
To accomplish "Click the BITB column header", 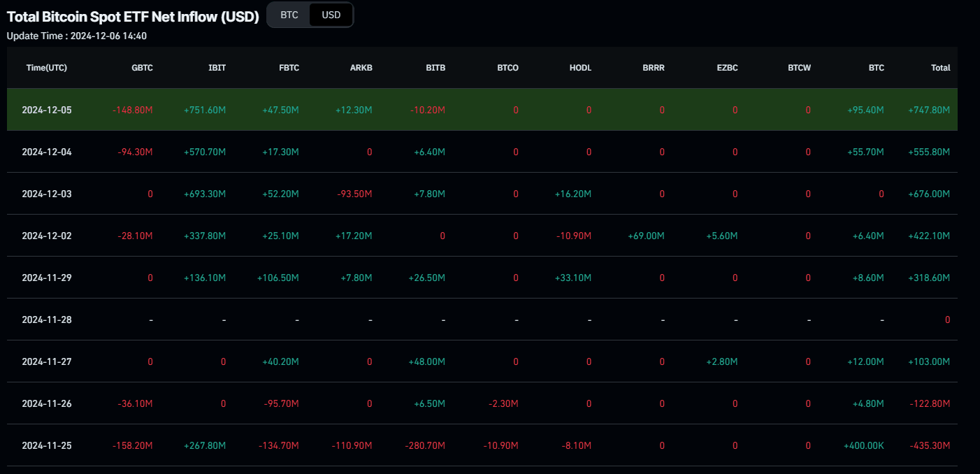I will (435, 68).
